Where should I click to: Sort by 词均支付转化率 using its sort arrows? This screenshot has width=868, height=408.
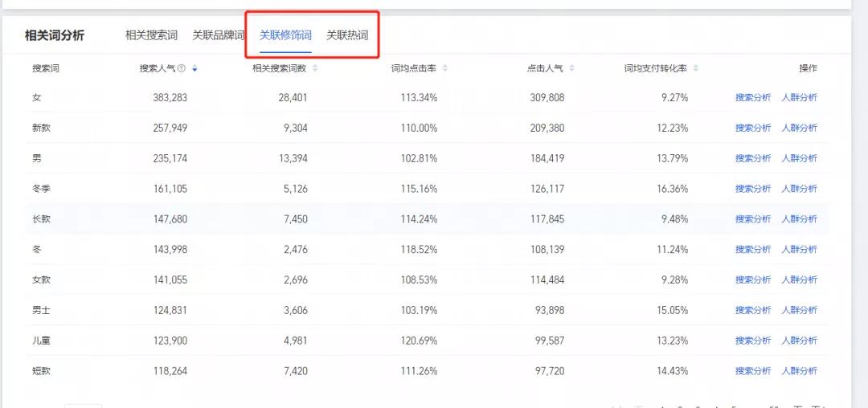click(696, 68)
